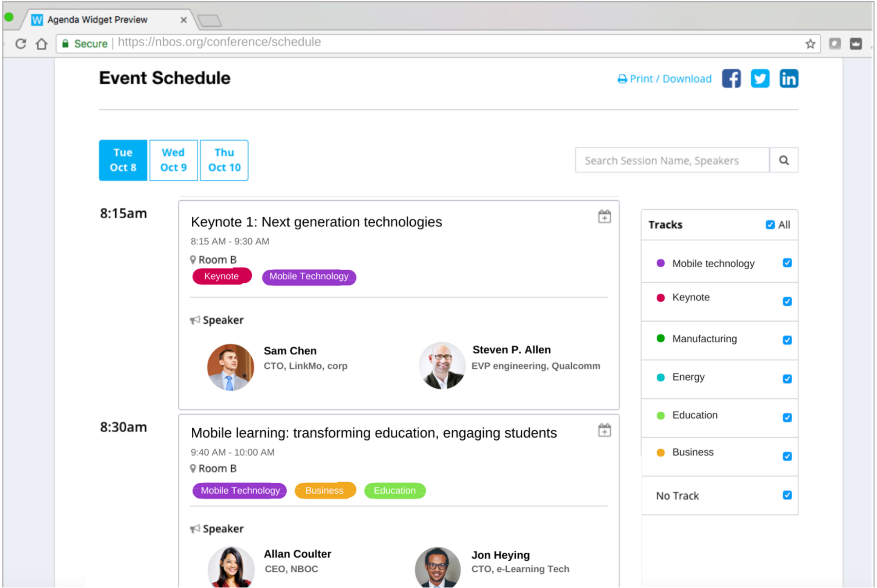The height and width of the screenshot is (588, 877).
Task: Select the Tue Oct 8 day button
Action: [x=122, y=160]
